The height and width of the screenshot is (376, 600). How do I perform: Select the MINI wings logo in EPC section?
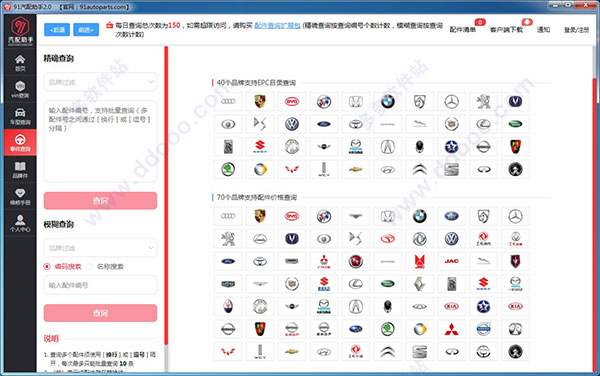coord(324,146)
